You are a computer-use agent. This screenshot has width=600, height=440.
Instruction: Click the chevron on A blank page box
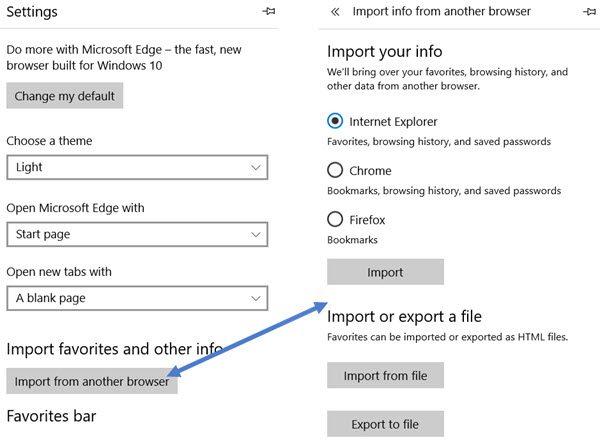pos(256,298)
